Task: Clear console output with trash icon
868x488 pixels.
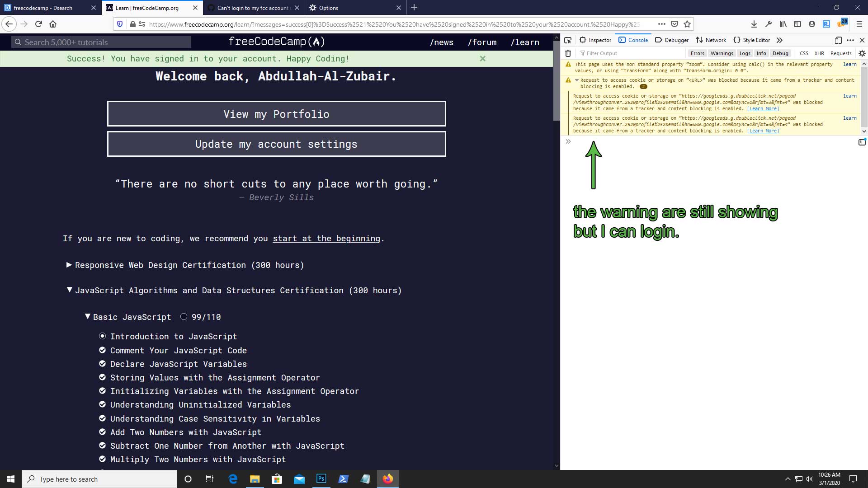Action: (568, 53)
